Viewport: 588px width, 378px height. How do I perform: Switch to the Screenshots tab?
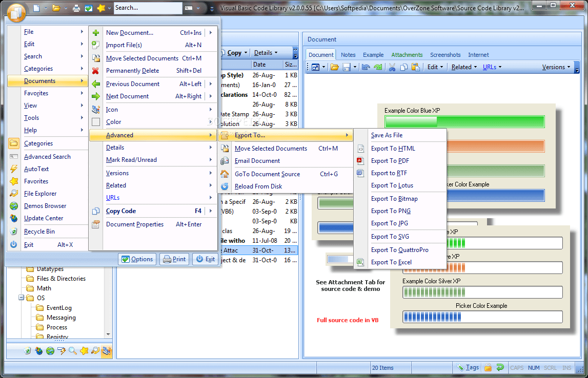(x=445, y=55)
